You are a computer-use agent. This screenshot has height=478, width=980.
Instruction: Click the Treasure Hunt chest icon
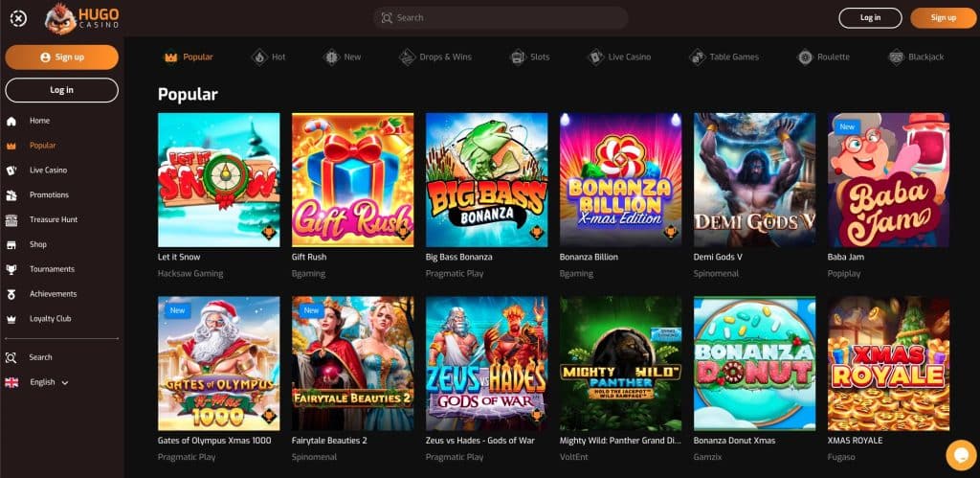pos(11,219)
